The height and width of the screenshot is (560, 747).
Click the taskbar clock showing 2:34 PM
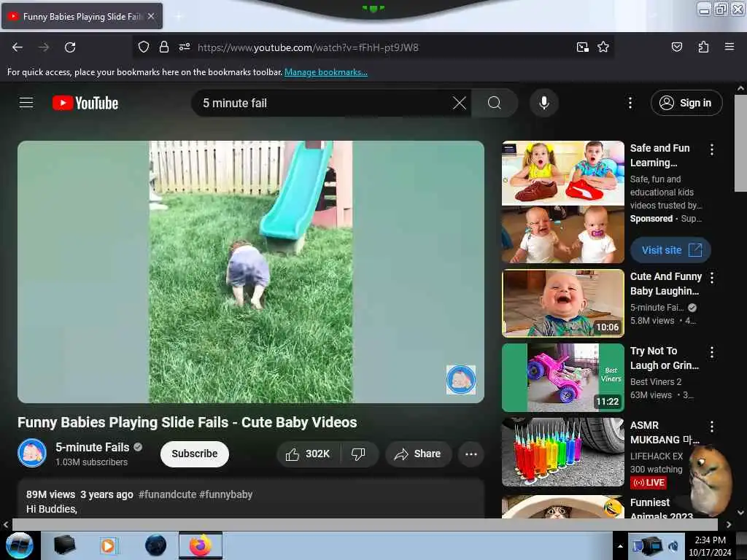[x=710, y=546]
